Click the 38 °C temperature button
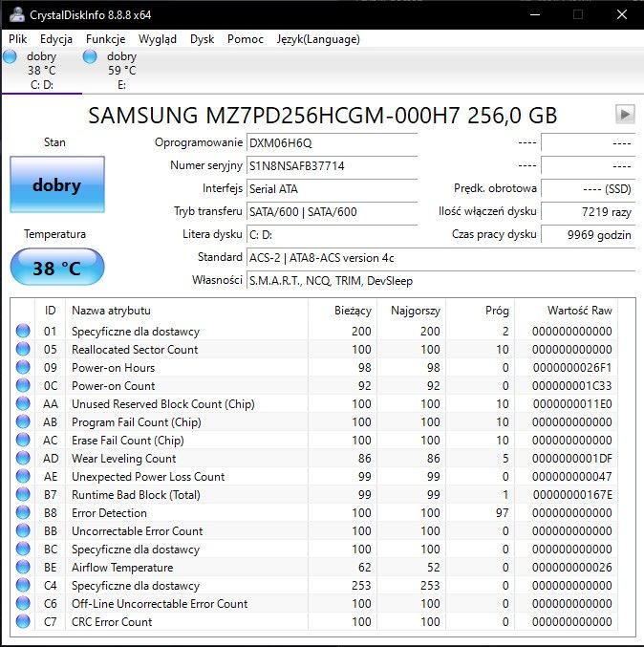This screenshot has height=647, width=644. [57, 267]
